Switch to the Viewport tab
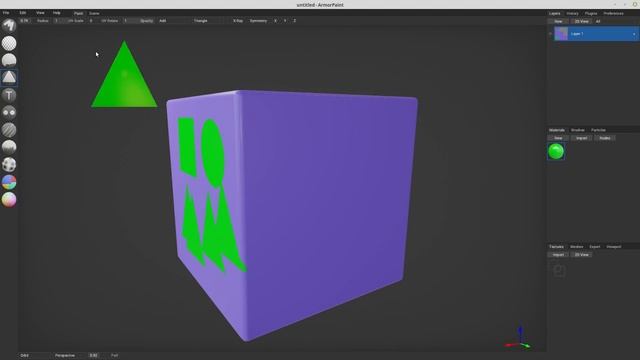The height and width of the screenshot is (360, 640). click(x=613, y=247)
